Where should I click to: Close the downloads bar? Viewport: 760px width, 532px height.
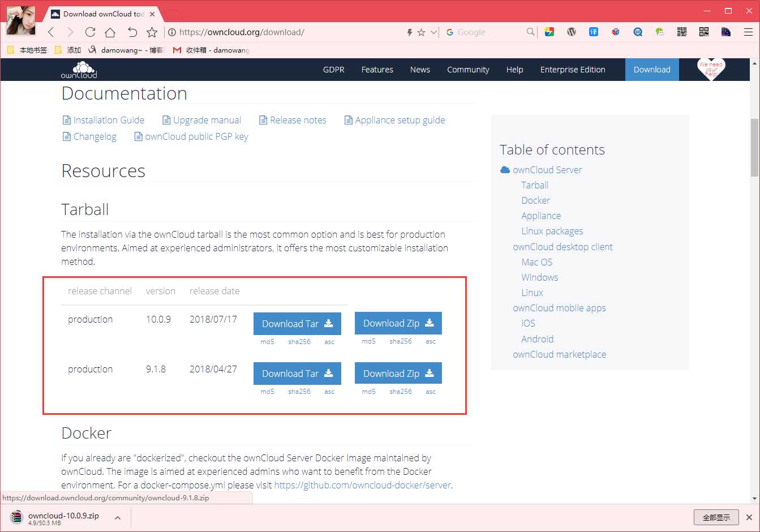(749, 517)
